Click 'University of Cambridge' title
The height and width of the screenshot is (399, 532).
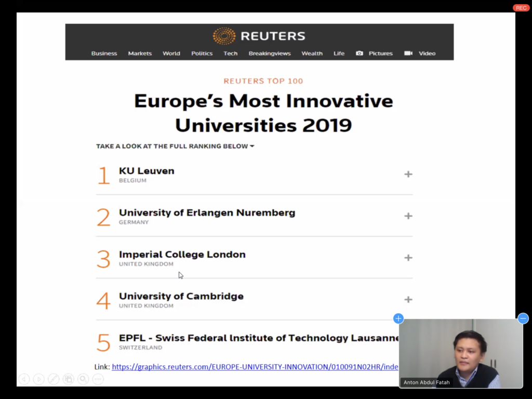click(181, 296)
